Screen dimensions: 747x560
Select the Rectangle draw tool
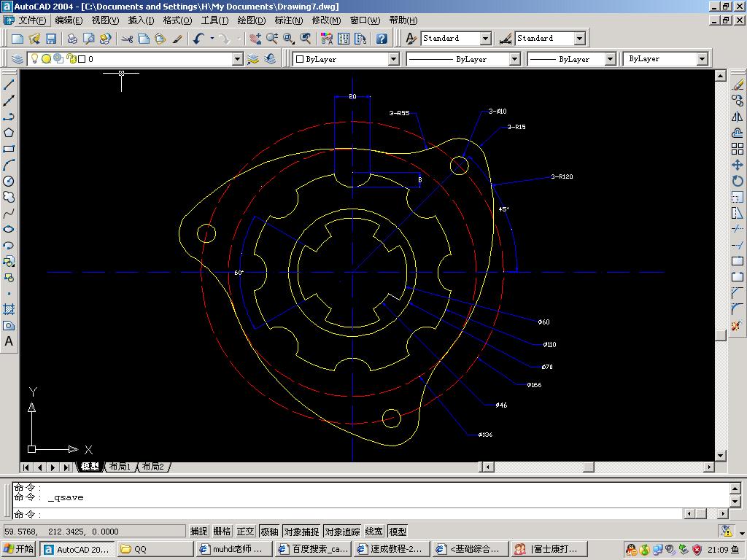9,149
